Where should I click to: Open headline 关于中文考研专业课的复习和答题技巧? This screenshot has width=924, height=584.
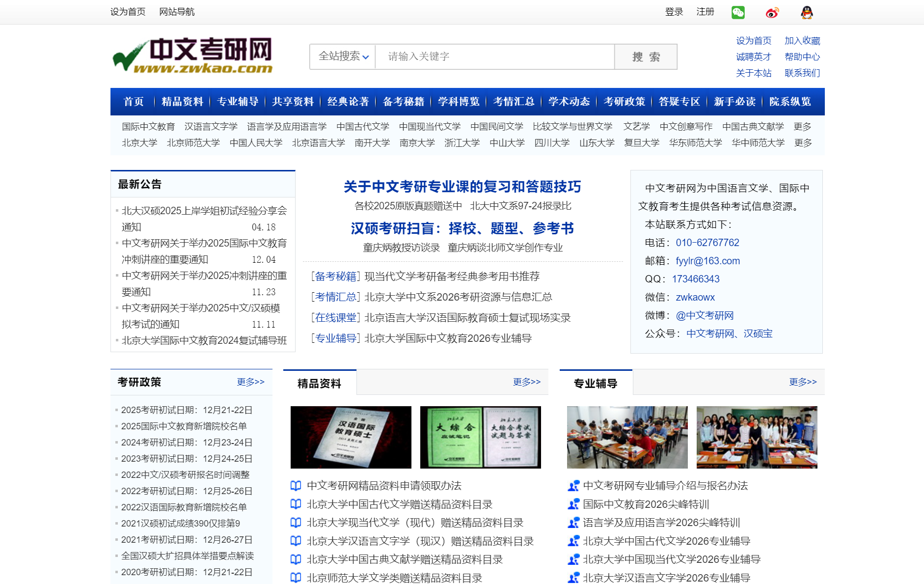pos(462,187)
